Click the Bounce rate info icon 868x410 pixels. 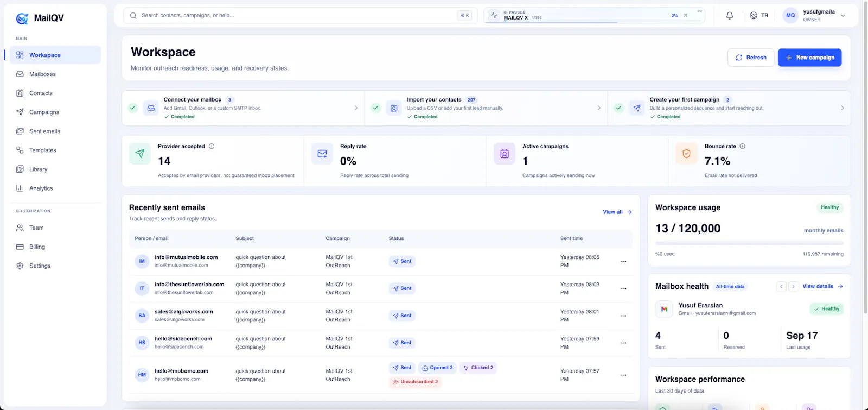pos(742,146)
